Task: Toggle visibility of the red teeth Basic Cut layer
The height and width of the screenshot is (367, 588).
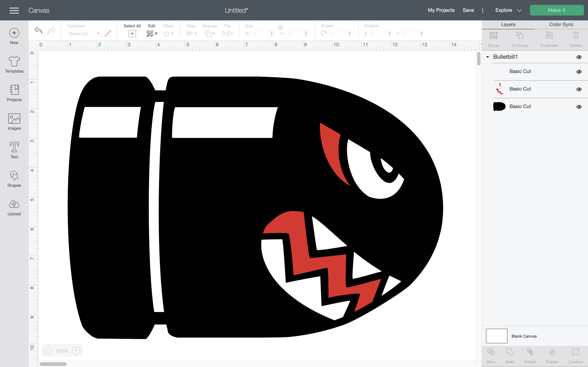Action: [x=579, y=89]
